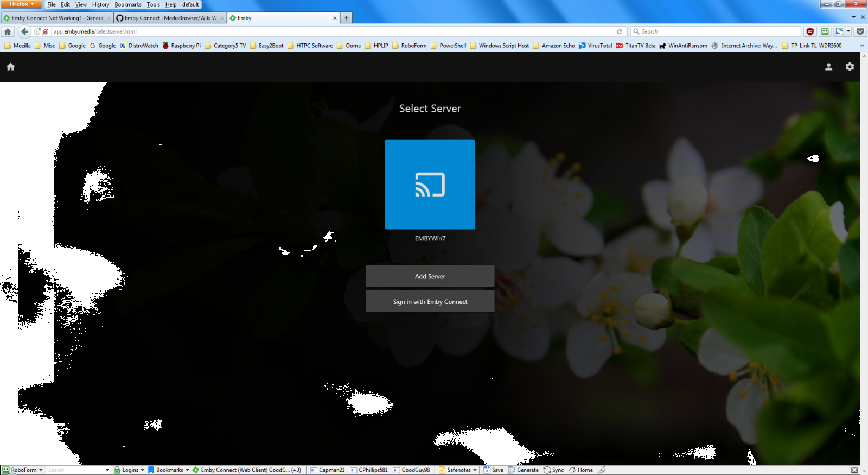Click the pencil icon on RoboForm toolbar
868x475 pixels.
pos(602,470)
